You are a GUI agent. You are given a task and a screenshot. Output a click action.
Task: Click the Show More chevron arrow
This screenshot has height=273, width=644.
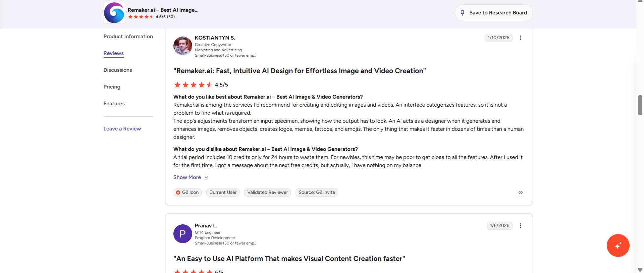tap(206, 177)
